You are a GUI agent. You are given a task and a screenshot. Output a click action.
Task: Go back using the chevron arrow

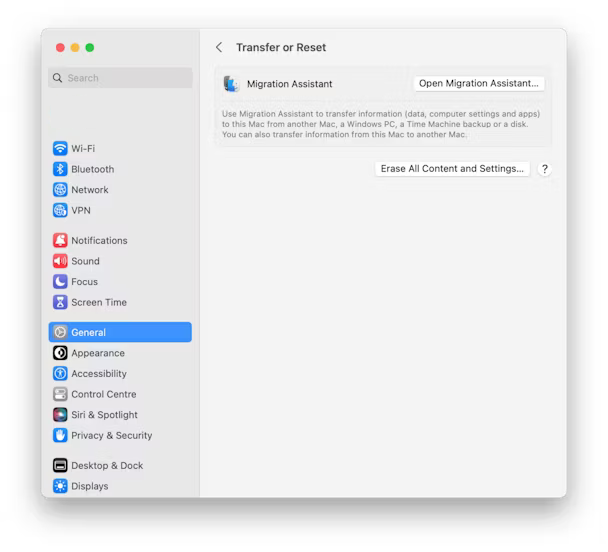click(x=219, y=48)
